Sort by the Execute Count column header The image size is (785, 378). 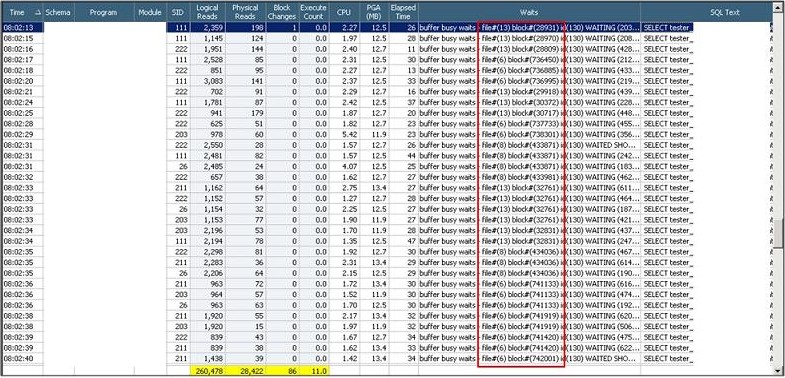(313, 13)
